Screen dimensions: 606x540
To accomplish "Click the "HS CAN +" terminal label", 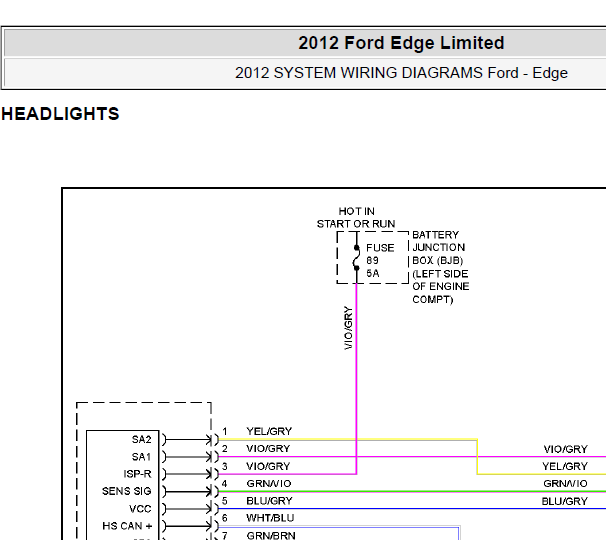I will [127, 526].
